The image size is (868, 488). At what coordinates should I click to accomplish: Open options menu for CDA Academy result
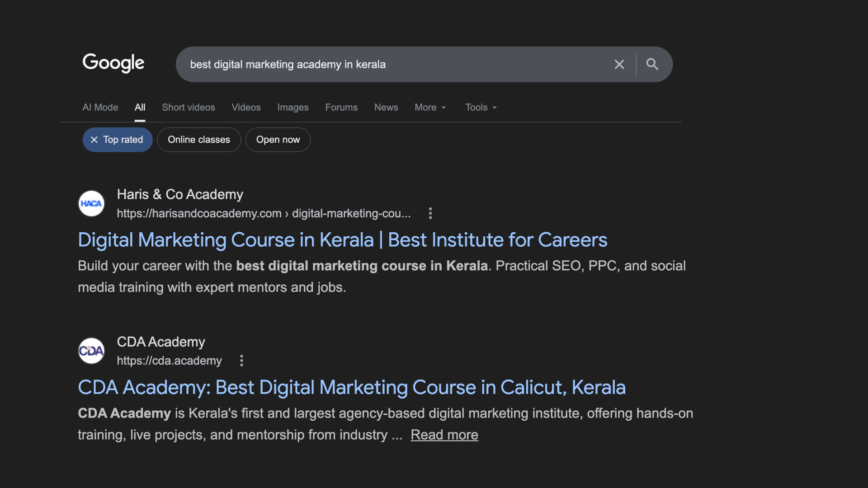click(242, 361)
